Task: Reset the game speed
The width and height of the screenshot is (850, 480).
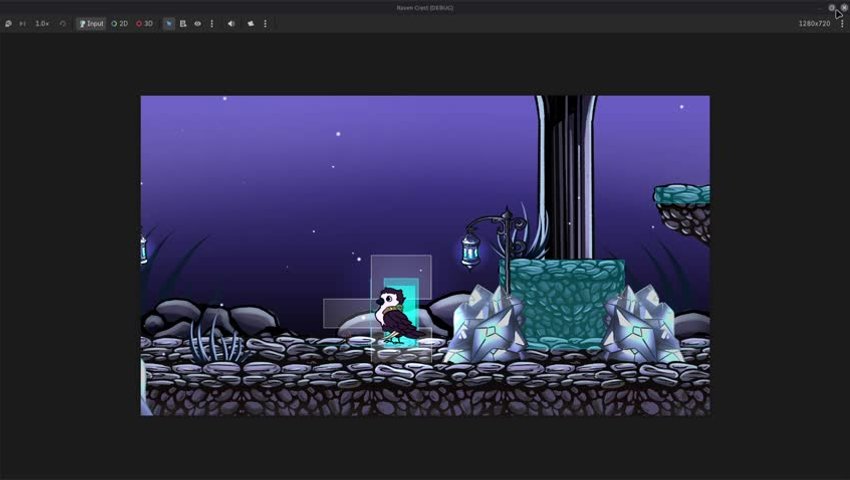Action: pos(63,24)
